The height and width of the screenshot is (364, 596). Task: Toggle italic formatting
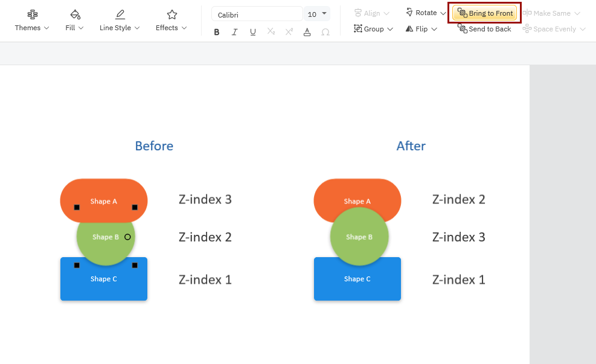click(235, 32)
